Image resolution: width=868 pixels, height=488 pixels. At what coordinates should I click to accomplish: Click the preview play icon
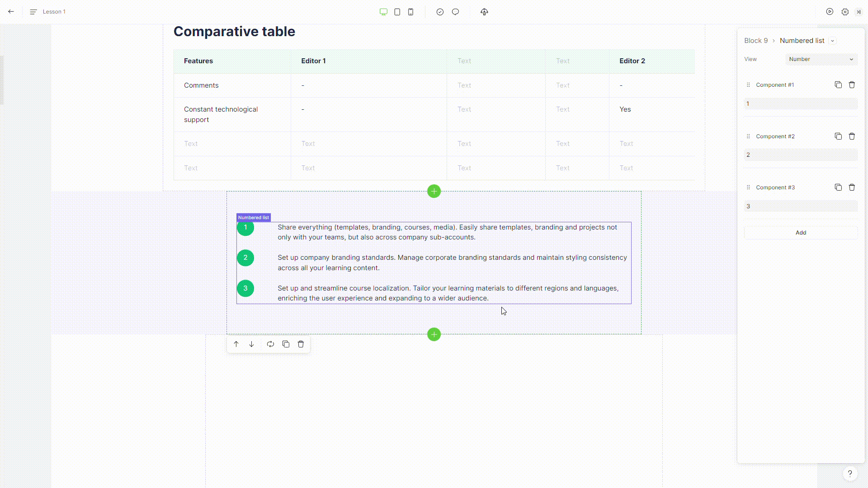[x=830, y=12]
